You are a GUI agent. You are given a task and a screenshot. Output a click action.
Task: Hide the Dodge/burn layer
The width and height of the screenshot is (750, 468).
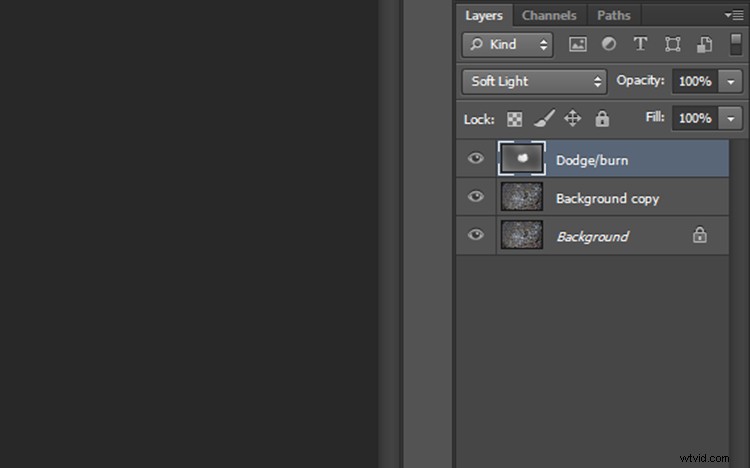pyautogui.click(x=475, y=158)
